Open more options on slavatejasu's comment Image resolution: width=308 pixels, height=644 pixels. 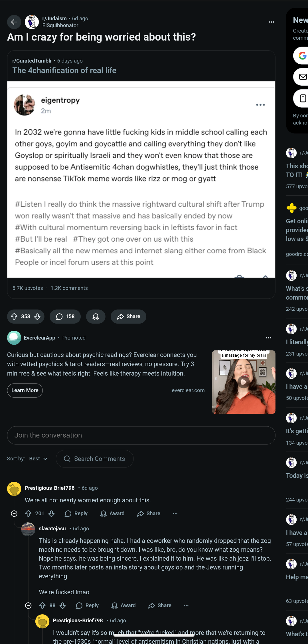(186, 605)
